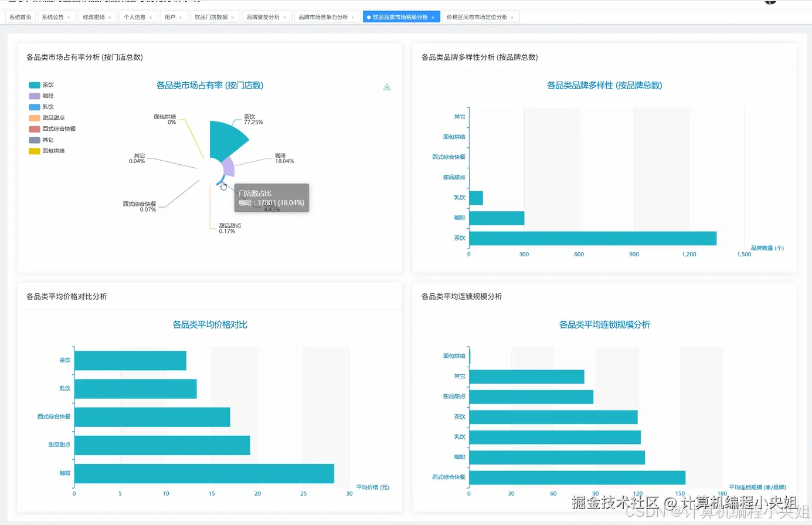Click the 咖啡 bar in brand diversity chart
This screenshot has width=812, height=525.
pyautogui.click(x=497, y=218)
